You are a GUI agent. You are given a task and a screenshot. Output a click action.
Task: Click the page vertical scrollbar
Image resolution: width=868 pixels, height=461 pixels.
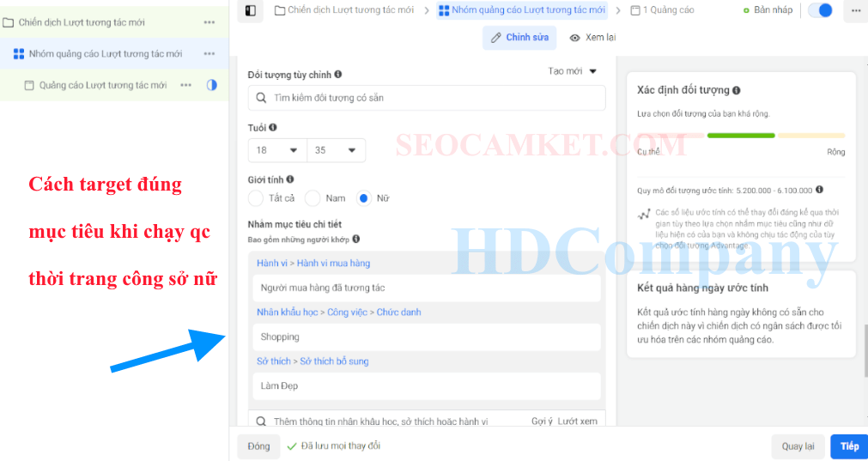coord(865,353)
